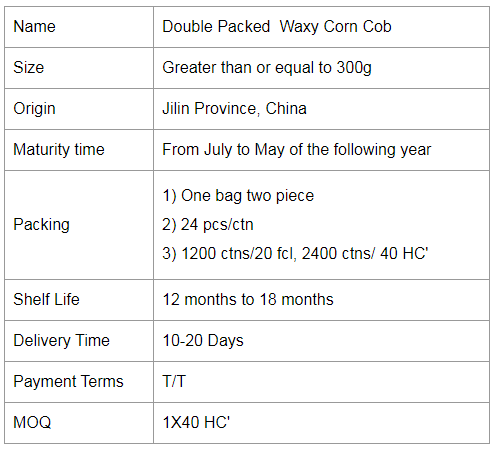Click the Delivery Time label
The height and width of the screenshot is (452, 501).
point(61,341)
